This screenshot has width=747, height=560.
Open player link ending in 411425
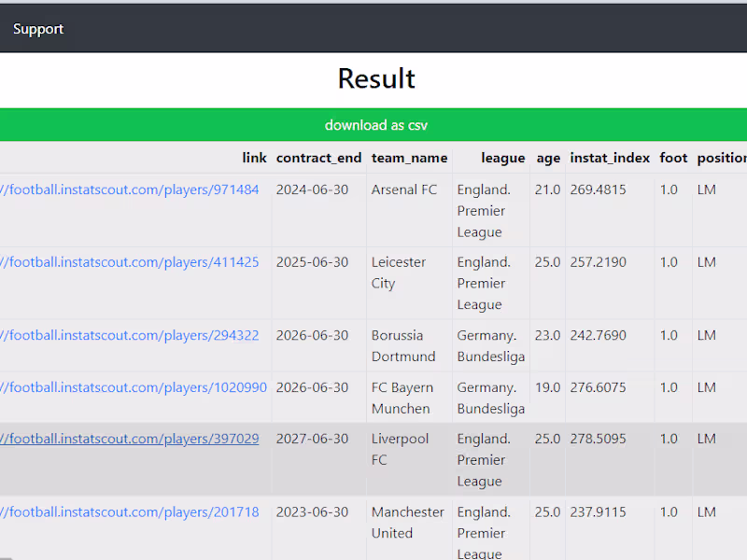click(x=129, y=262)
